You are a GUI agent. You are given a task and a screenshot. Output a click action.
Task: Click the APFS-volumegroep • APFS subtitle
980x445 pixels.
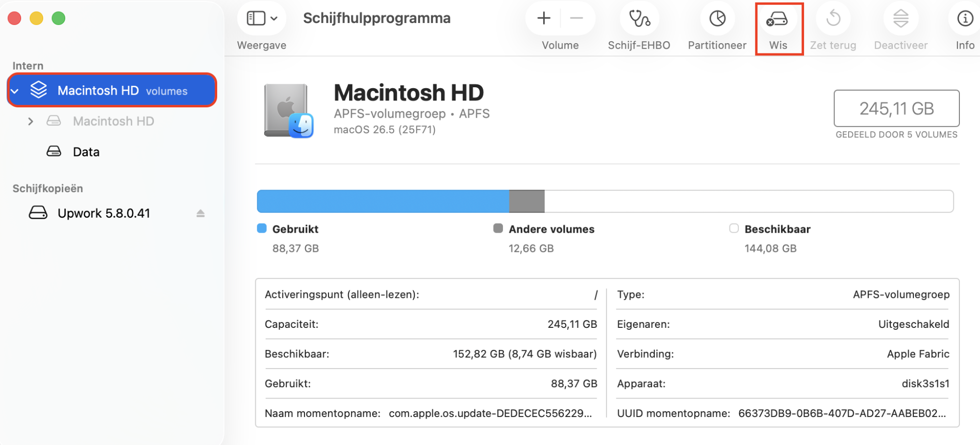[x=412, y=114]
